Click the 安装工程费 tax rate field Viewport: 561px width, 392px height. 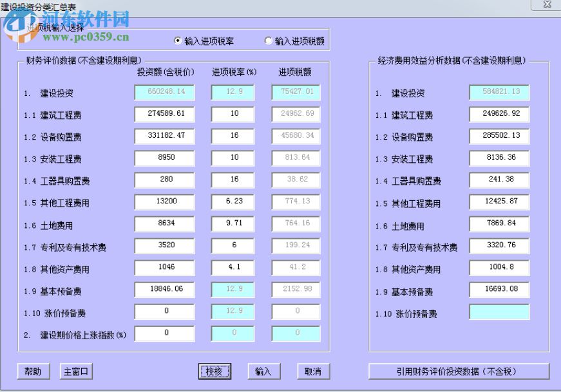click(x=232, y=158)
